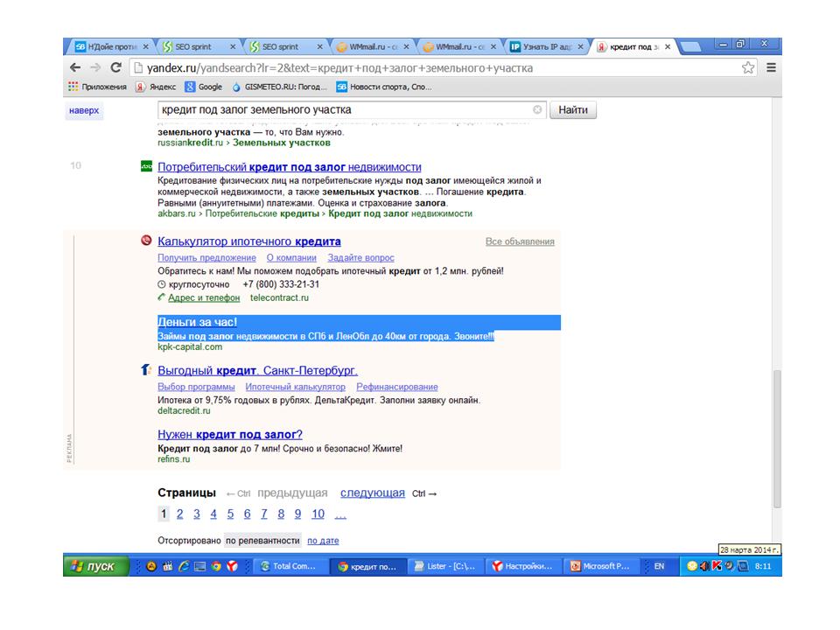This screenshot has height=630, width=840.
Task: Switch to the Lister taskbar window
Action: [x=445, y=566]
